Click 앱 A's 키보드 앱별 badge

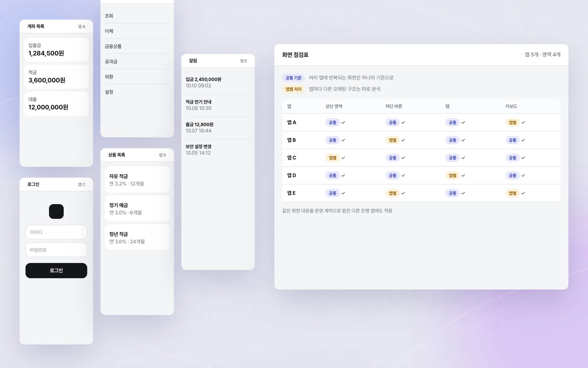(x=513, y=122)
